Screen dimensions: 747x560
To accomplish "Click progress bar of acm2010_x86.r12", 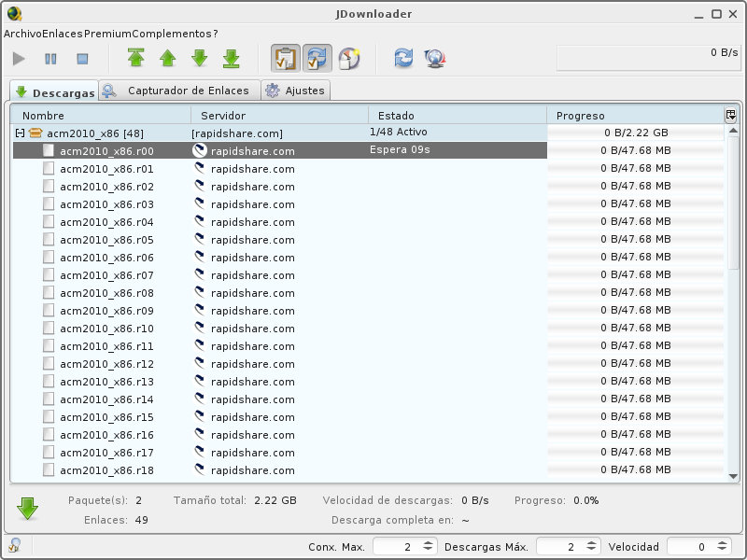I will click(x=636, y=363).
